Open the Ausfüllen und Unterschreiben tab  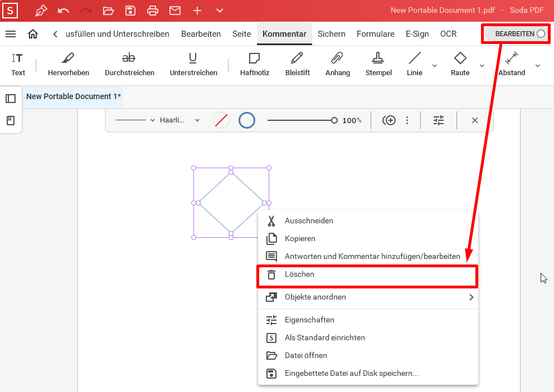117,34
